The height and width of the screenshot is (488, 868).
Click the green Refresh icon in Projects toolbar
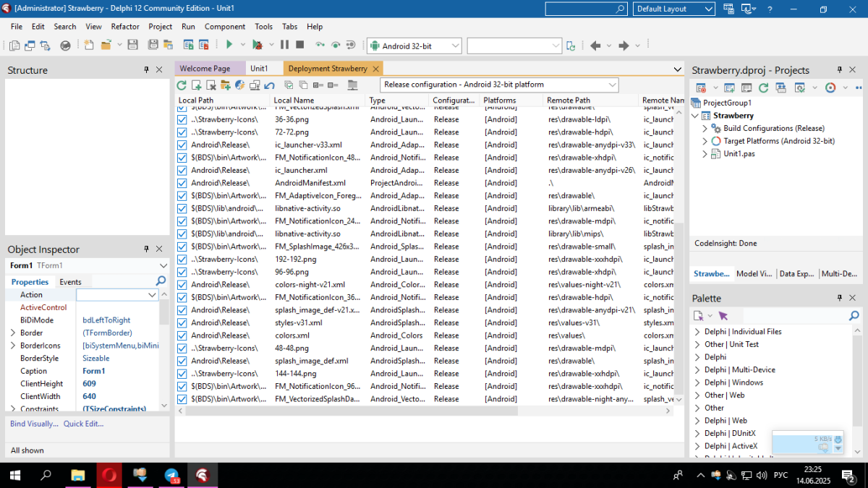tap(763, 87)
